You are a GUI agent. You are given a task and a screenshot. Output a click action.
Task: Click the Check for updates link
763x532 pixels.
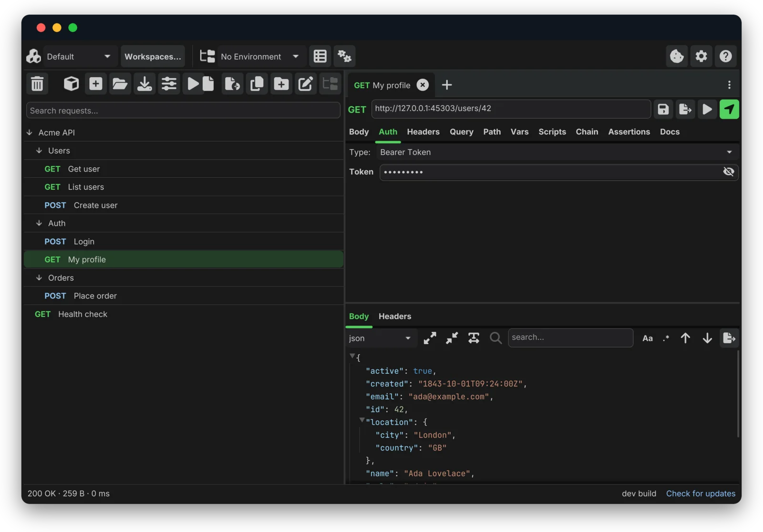coord(701,493)
